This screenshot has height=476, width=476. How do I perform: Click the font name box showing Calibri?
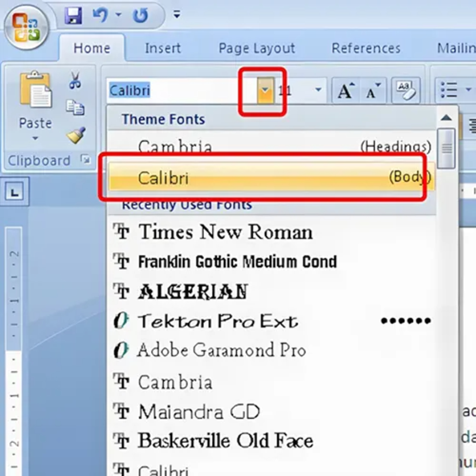coord(182,90)
